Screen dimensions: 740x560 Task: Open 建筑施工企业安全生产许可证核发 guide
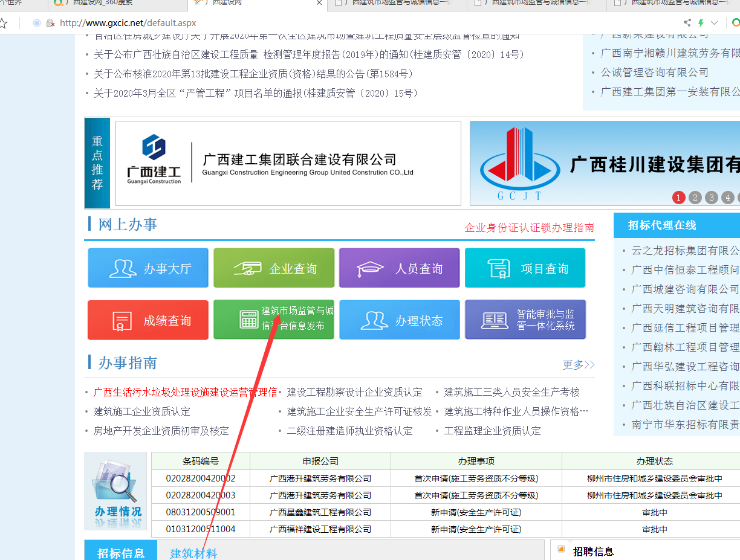coord(360,412)
